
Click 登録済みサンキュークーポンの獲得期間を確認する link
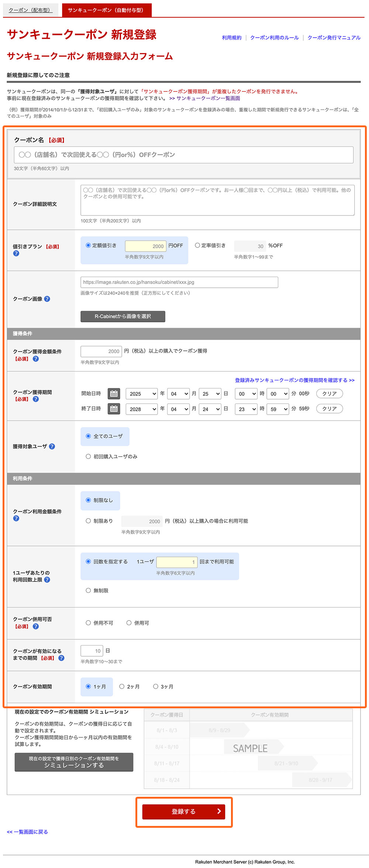(295, 380)
